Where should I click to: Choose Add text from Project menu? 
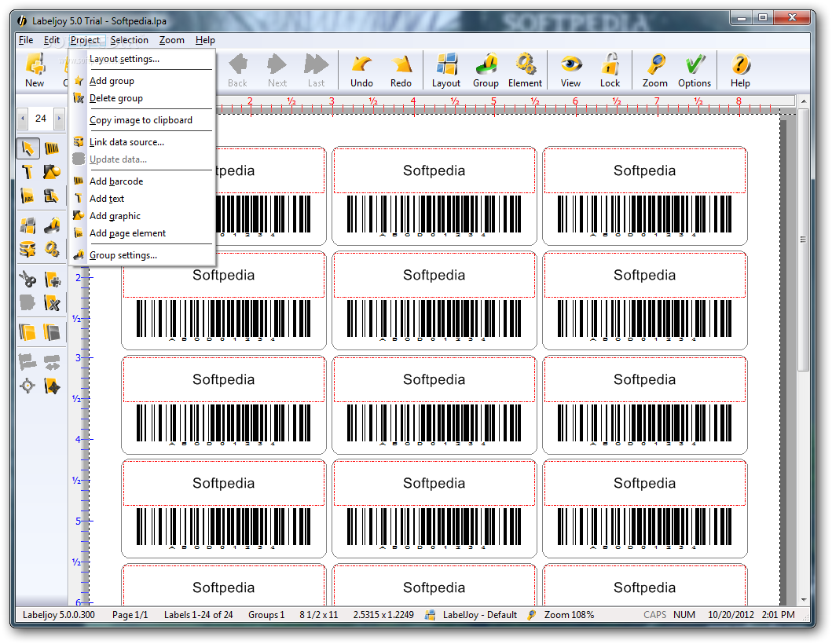point(142,199)
